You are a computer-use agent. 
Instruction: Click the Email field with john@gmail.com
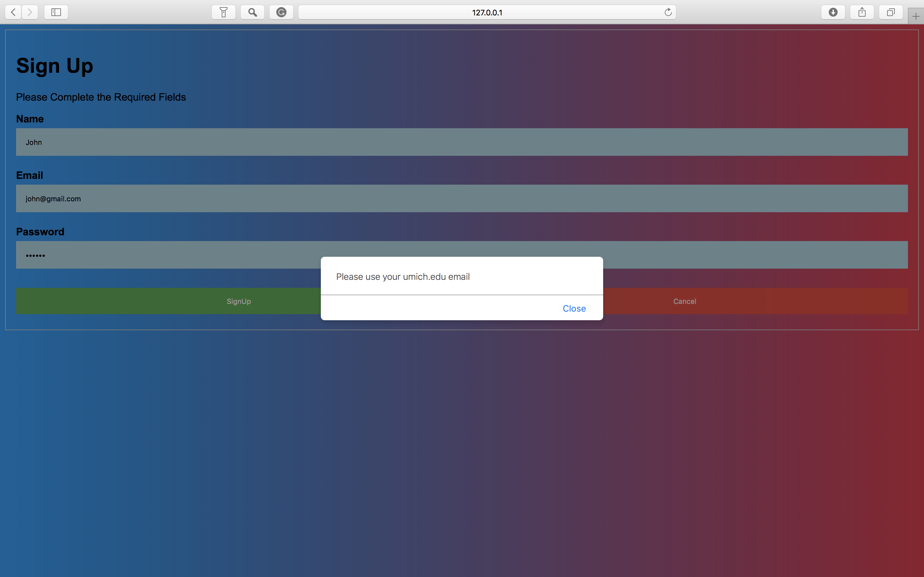(462, 198)
